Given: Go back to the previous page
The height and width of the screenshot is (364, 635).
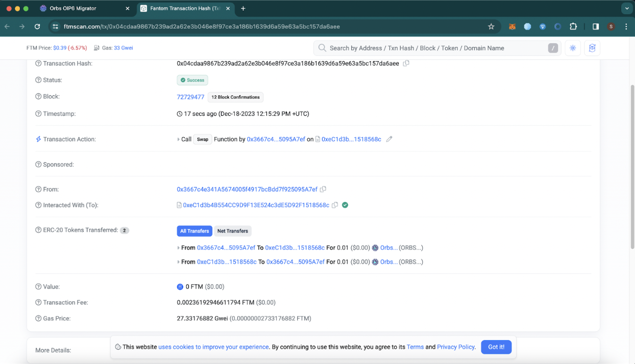Looking at the screenshot, I should tap(7, 27).
